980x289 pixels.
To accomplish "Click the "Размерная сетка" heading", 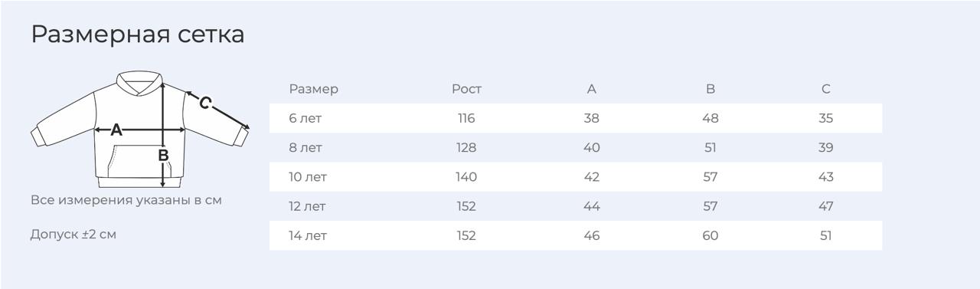I will point(138,34).
